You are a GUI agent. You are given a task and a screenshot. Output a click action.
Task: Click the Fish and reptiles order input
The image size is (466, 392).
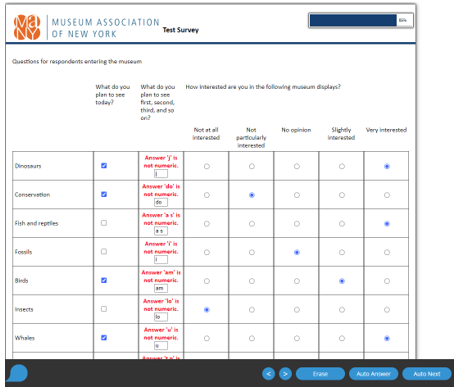(x=161, y=231)
